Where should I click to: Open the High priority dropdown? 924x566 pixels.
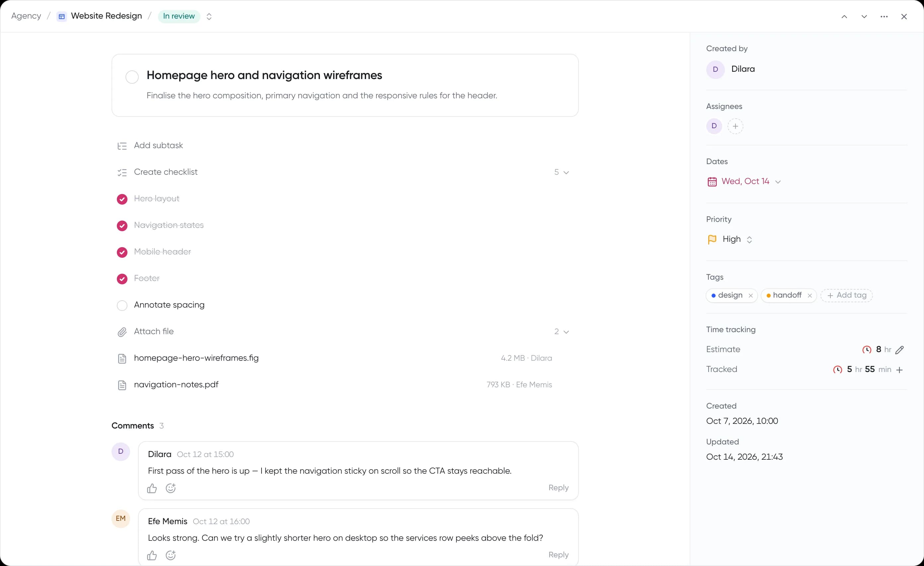pos(749,240)
